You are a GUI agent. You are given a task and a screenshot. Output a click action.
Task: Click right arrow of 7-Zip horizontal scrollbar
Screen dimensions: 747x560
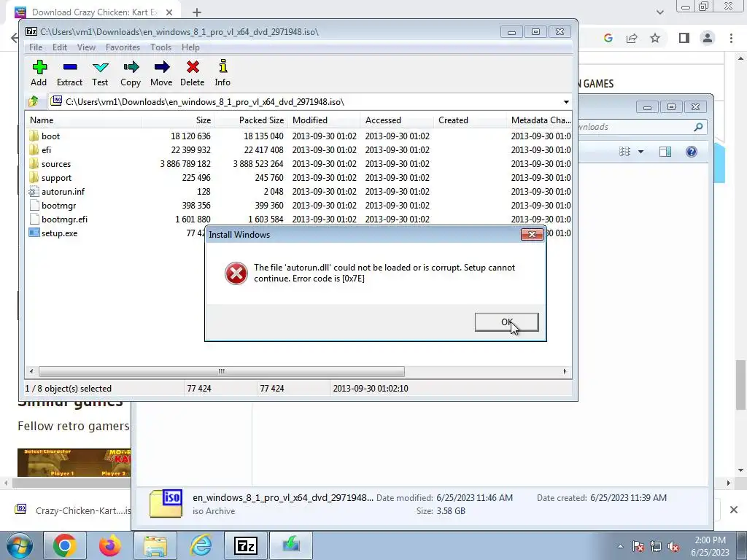coord(565,371)
